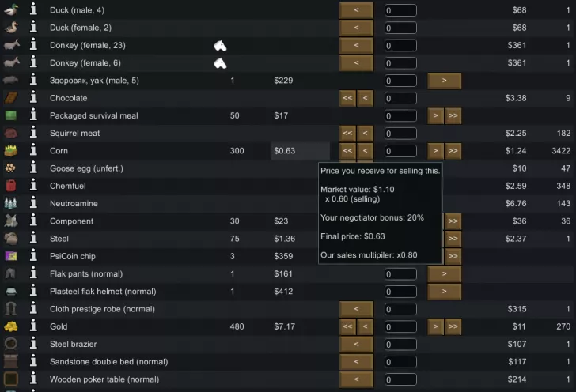Click the Flak pants quantity input field
Viewport: 576px width, 392px height.
pos(400,273)
